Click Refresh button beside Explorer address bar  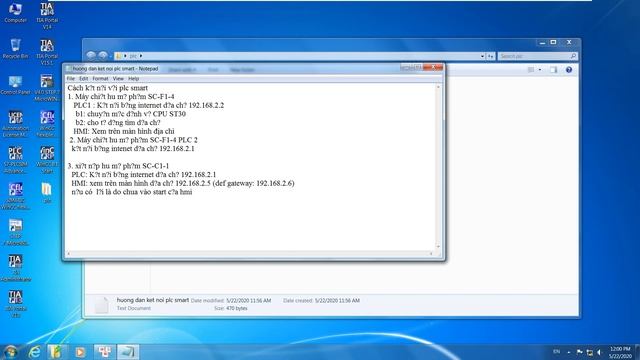click(x=491, y=56)
